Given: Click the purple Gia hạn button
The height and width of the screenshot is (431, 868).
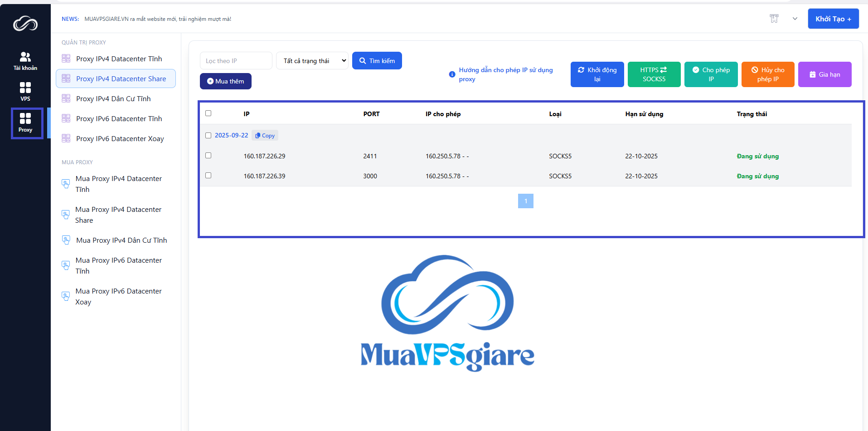Looking at the screenshot, I should click(x=824, y=74).
